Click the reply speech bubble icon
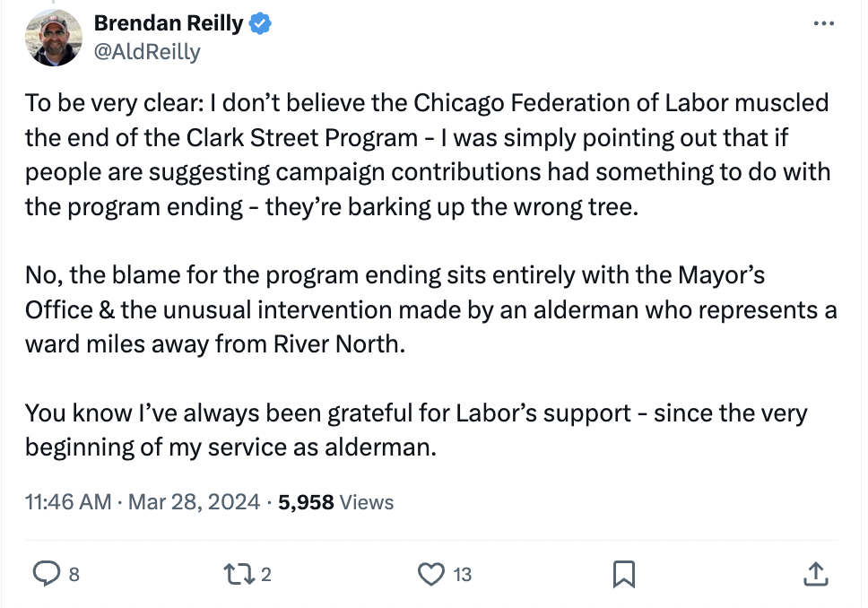Screen dimensions: 868x608 pyautogui.click(x=44, y=574)
